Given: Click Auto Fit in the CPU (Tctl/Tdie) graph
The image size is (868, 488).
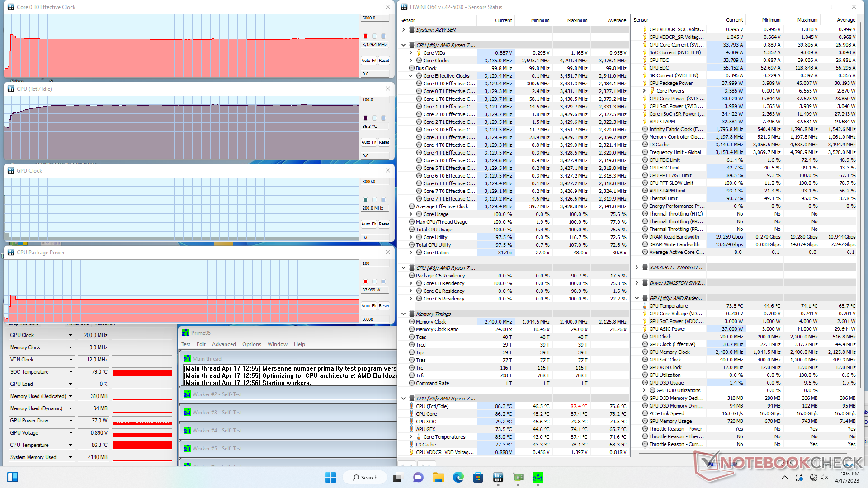Looking at the screenshot, I should (368, 142).
